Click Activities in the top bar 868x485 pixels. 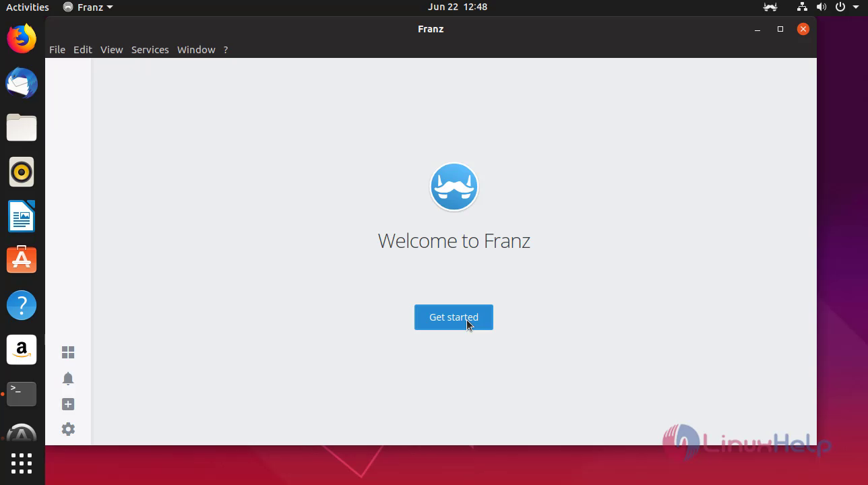point(28,7)
